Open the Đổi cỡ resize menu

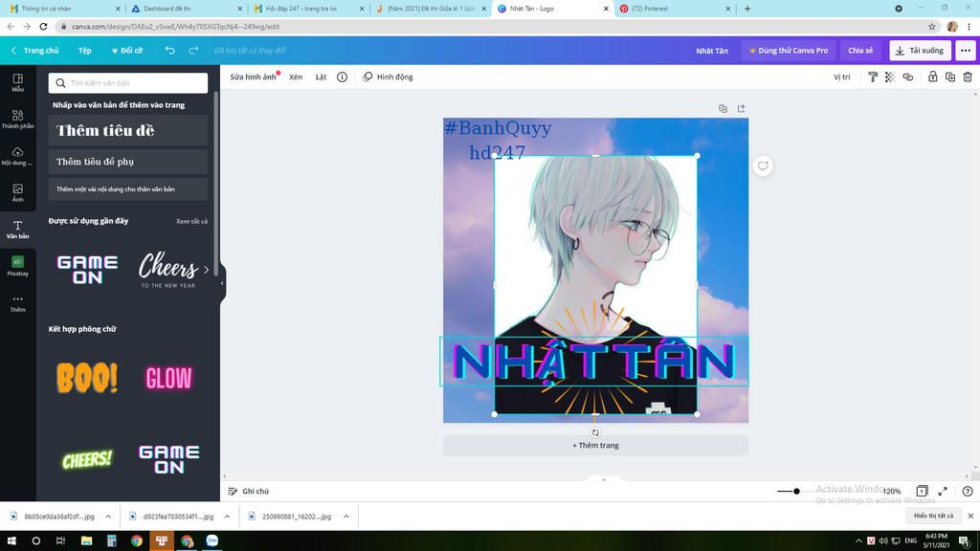click(127, 51)
